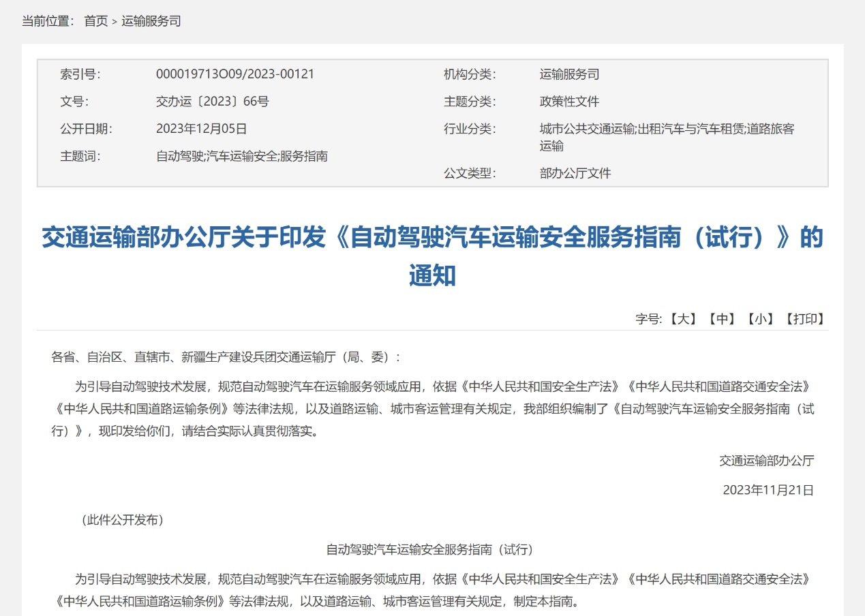Select the 行业分类 value starting with 城市公共交通运输
Image resolution: width=865 pixels, height=616 pixels.
tap(667, 137)
